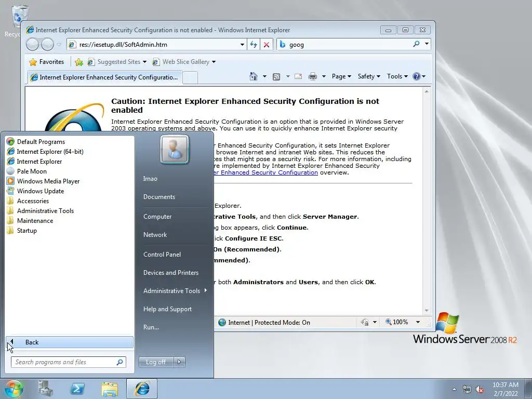This screenshot has width=532, height=399.
Task: Expand Administrative Tools submenu arrow in right pane
Action: click(206, 290)
